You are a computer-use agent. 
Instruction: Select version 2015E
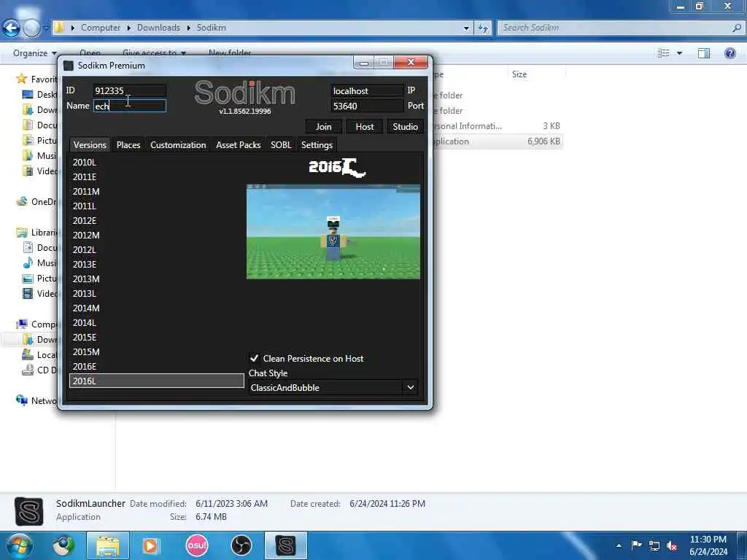pyautogui.click(x=157, y=337)
